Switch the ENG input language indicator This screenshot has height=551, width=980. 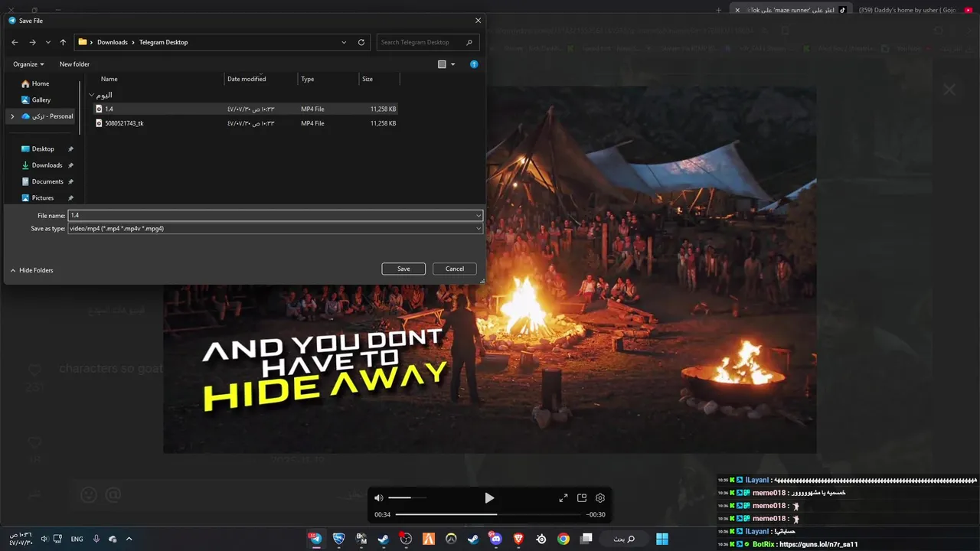(77, 539)
